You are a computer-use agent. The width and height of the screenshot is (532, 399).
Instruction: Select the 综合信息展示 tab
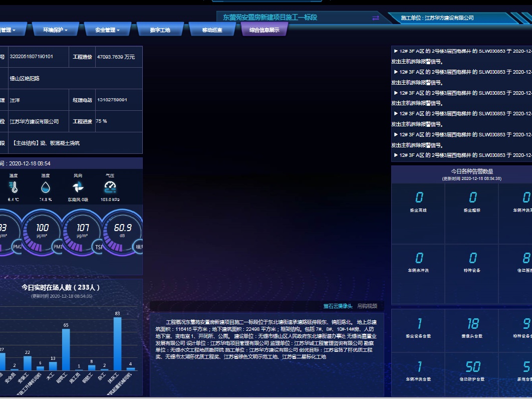tap(264, 30)
